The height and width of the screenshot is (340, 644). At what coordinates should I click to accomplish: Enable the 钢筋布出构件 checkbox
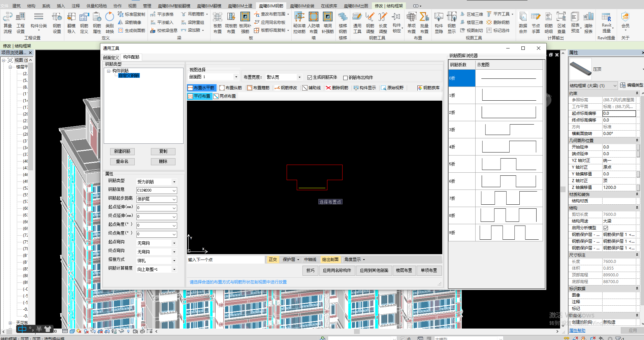[x=345, y=78]
